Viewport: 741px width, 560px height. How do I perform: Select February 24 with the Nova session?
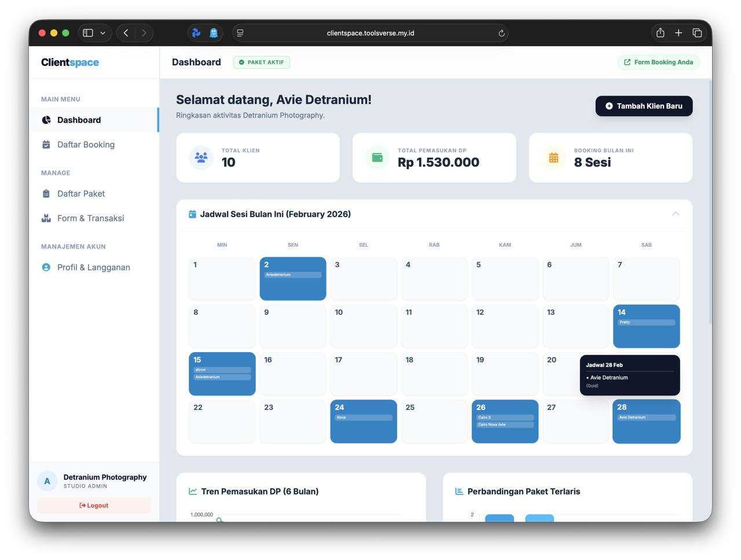click(364, 421)
